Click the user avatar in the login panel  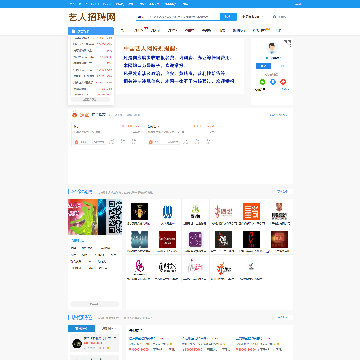click(x=272, y=48)
